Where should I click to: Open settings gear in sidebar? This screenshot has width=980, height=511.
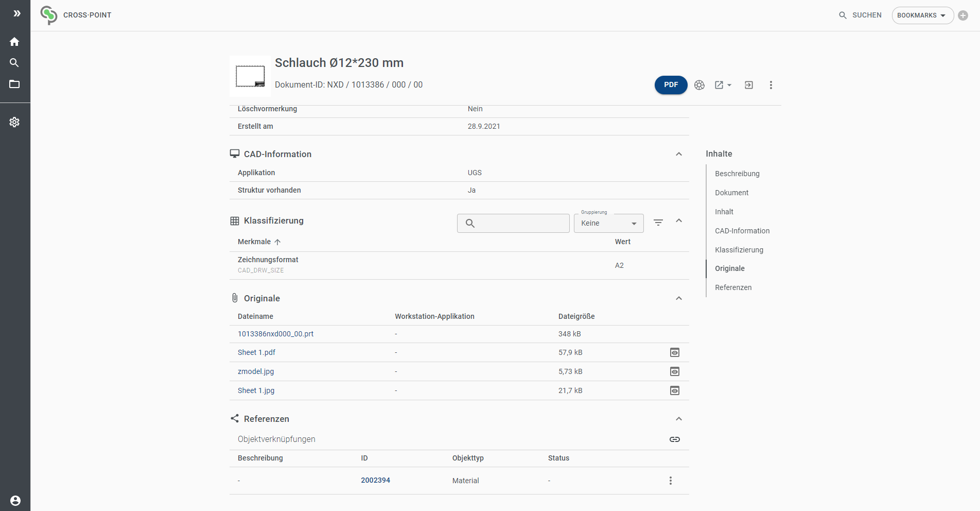coord(14,122)
